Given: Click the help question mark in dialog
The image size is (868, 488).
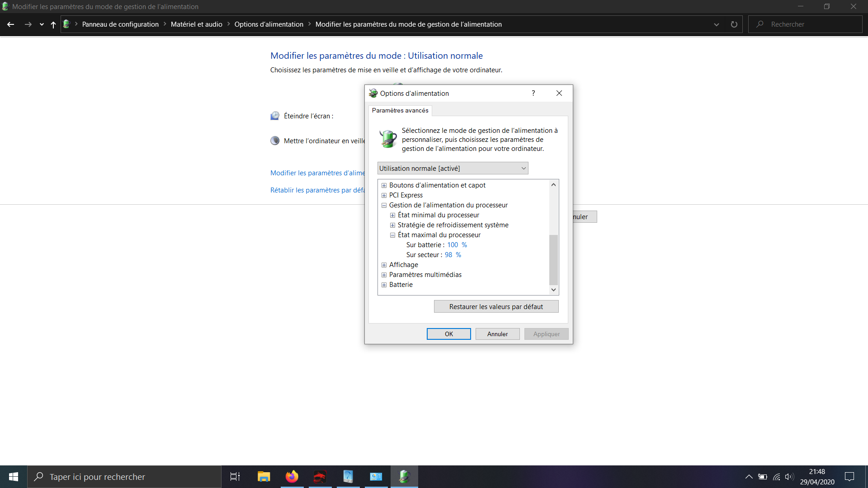Looking at the screenshot, I should (533, 93).
